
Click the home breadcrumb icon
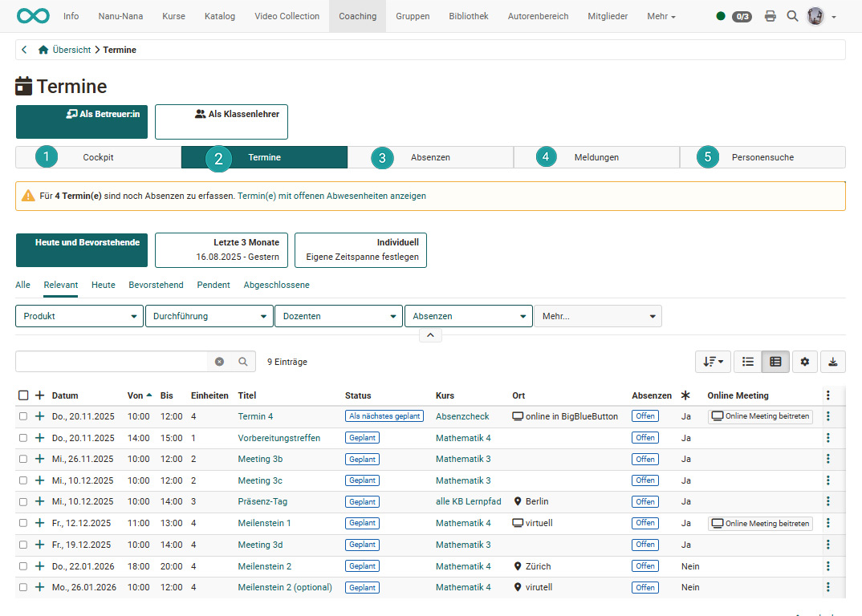click(x=43, y=49)
